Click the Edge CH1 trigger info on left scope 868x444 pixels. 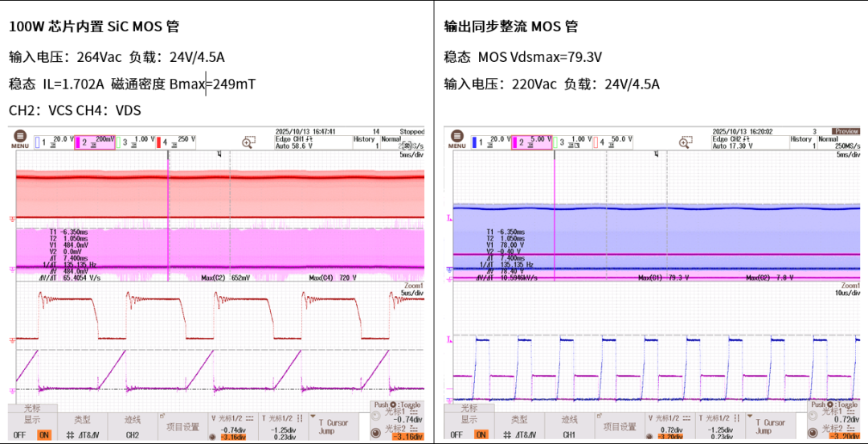pos(294,142)
